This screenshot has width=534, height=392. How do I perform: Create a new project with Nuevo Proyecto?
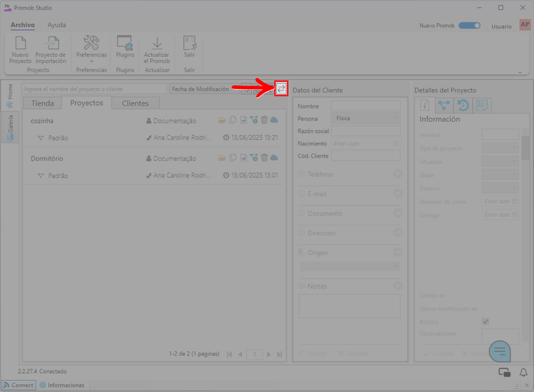(20, 50)
